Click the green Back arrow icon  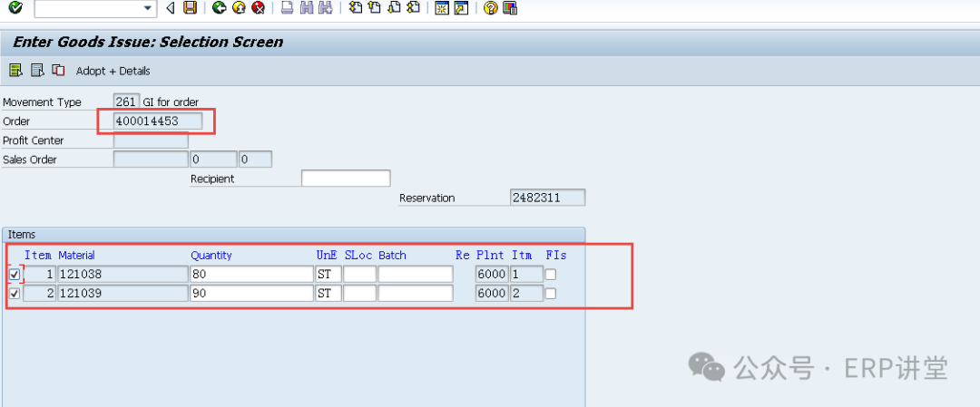coord(219,8)
